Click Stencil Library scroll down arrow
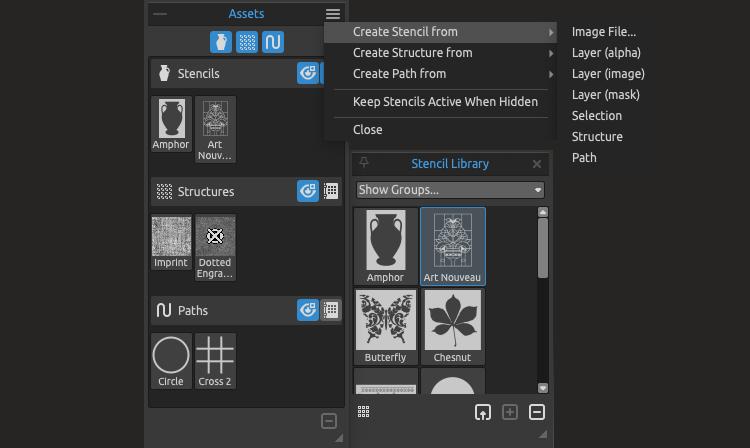Viewport: 750px width, 448px height. point(542,388)
